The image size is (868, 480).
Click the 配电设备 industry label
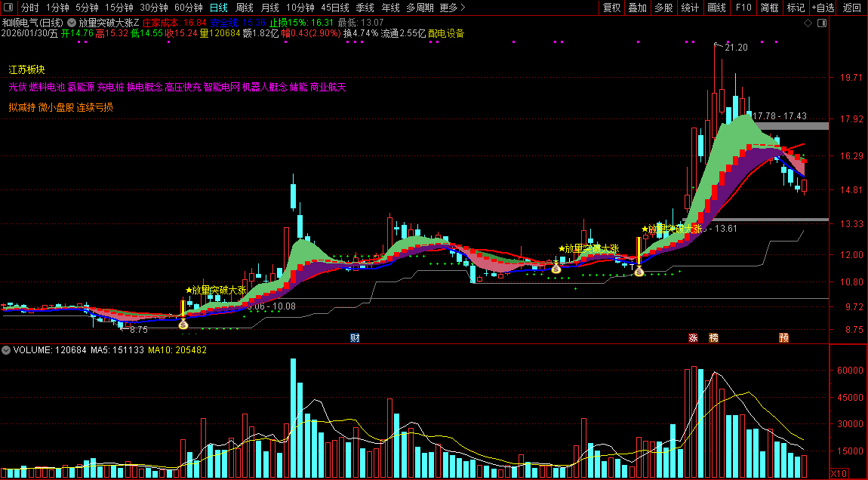446,33
